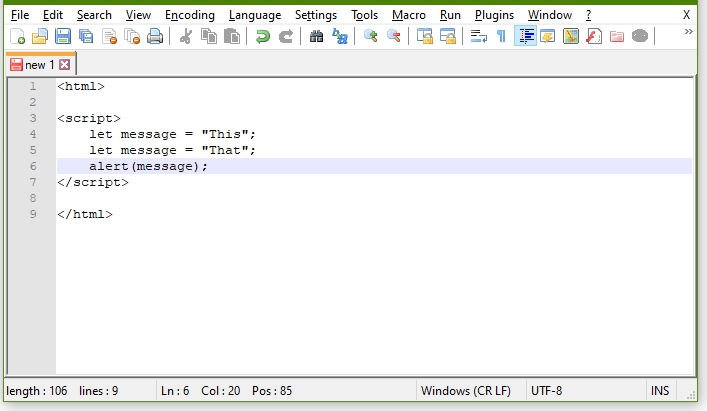Open the Tools menu
This screenshot has width=707, height=411.
(x=364, y=15)
